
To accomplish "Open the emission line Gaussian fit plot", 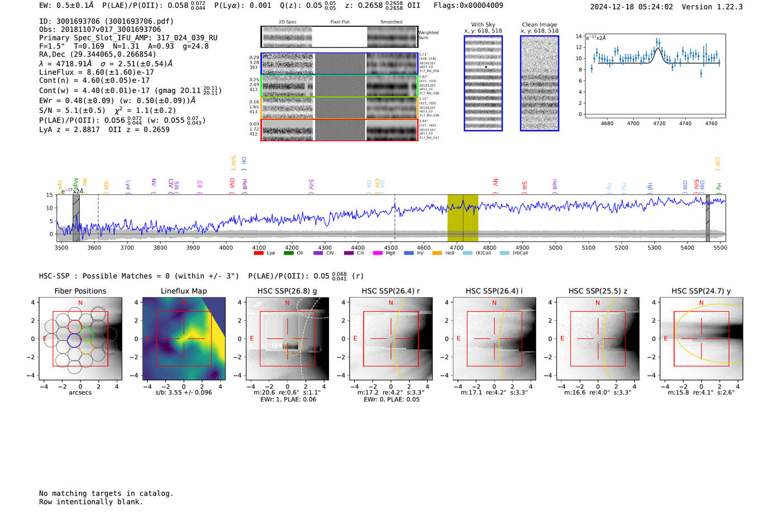I will [x=655, y=76].
